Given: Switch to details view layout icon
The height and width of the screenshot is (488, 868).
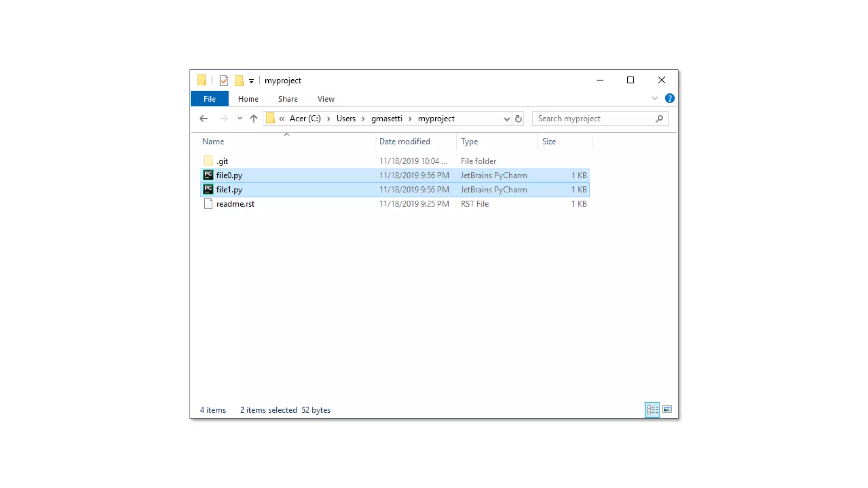Looking at the screenshot, I should [652, 410].
